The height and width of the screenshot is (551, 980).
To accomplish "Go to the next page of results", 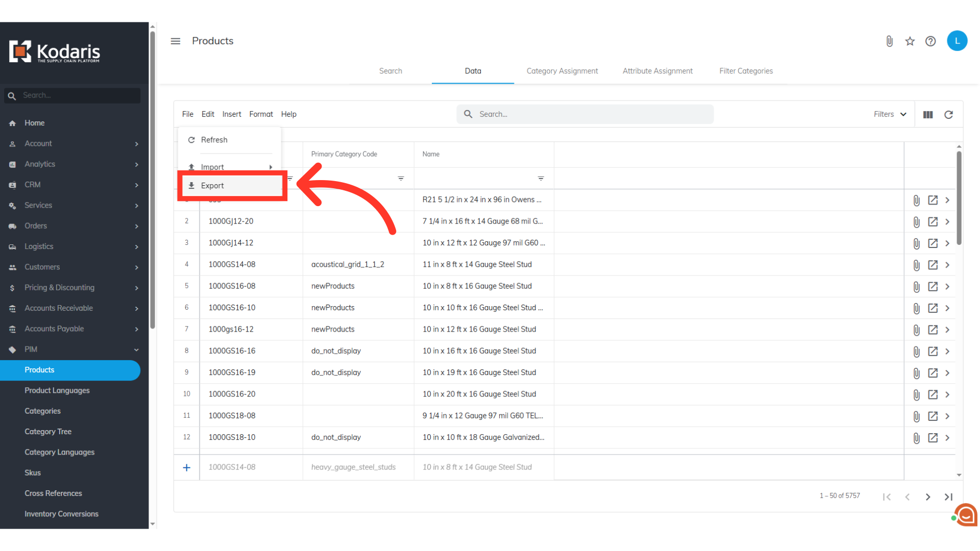I will [927, 497].
